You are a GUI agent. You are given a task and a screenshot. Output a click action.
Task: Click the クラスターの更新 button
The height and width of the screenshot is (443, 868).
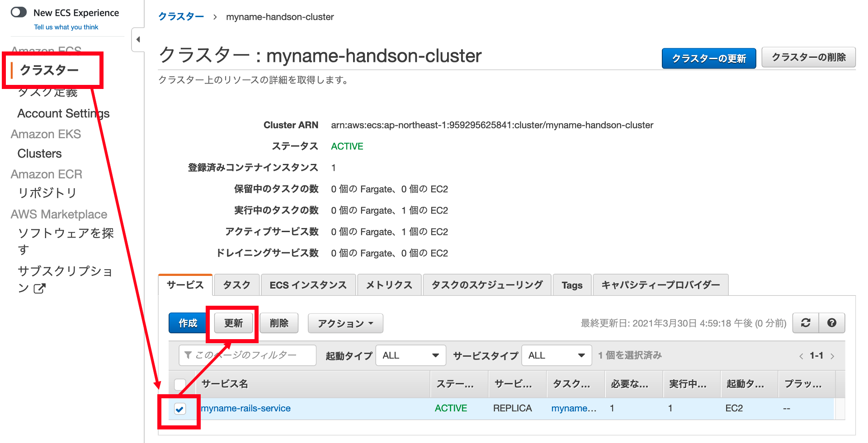[709, 58]
